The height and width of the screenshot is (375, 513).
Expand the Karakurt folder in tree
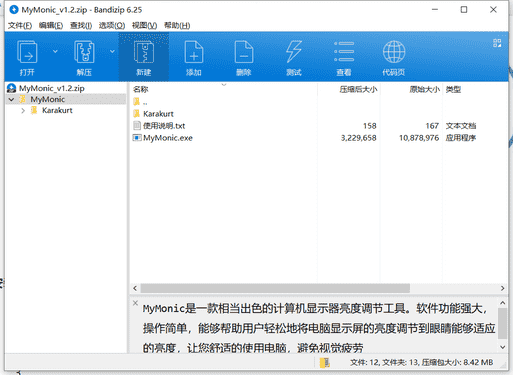(23, 111)
